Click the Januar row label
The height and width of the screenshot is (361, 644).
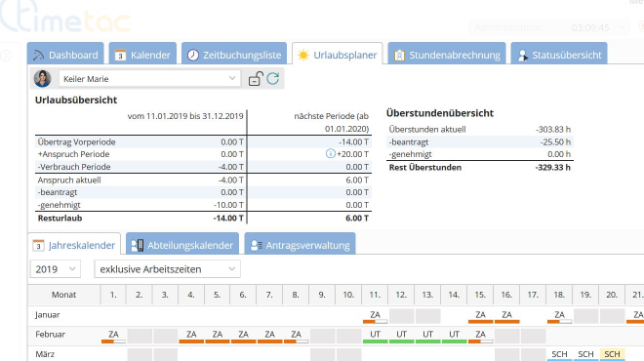tap(48, 314)
